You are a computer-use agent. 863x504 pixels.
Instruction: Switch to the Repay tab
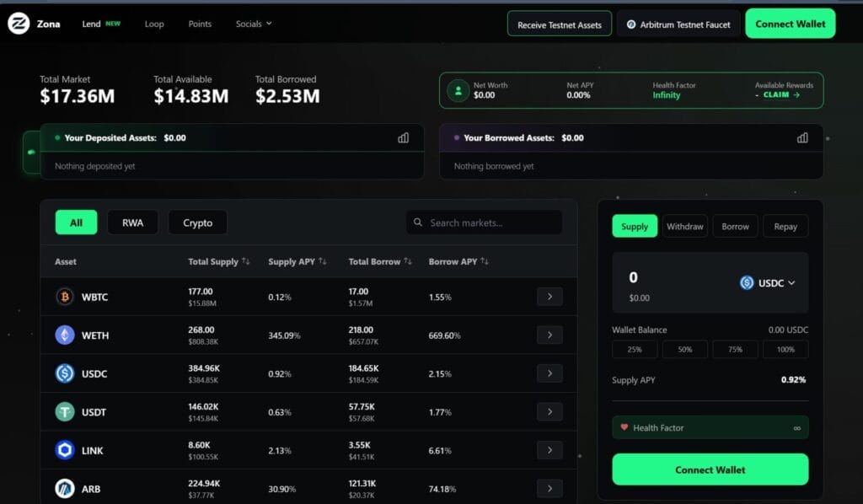[x=785, y=226]
